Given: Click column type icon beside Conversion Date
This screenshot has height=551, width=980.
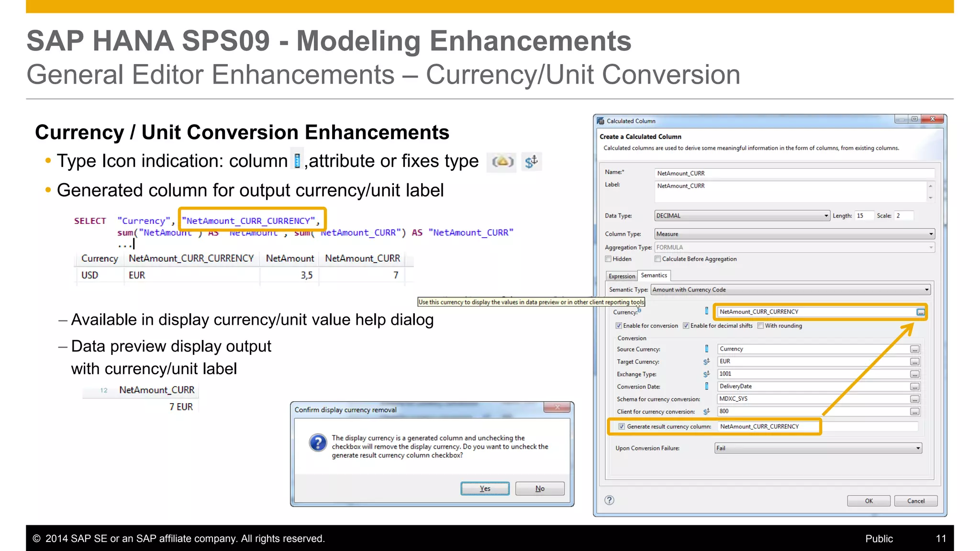Looking at the screenshot, I should point(707,386).
